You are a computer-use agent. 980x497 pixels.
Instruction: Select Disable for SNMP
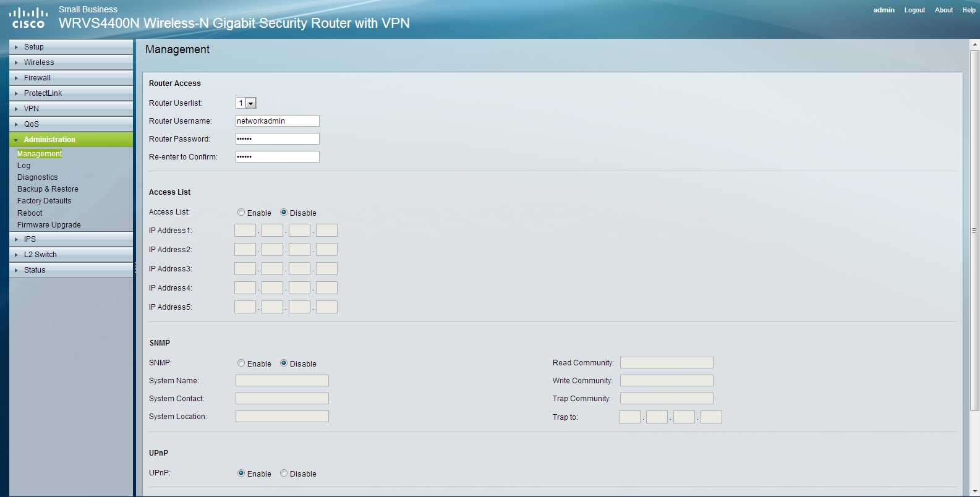[x=284, y=363]
